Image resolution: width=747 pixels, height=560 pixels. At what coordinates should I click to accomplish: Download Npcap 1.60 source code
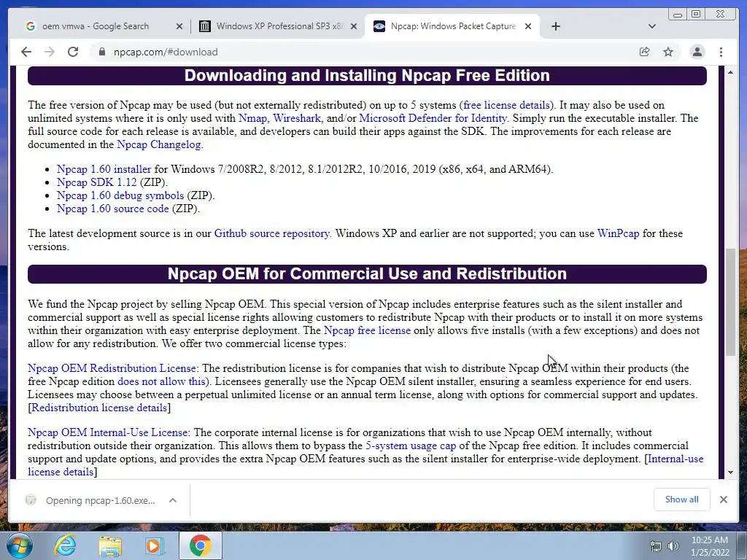click(113, 209)
